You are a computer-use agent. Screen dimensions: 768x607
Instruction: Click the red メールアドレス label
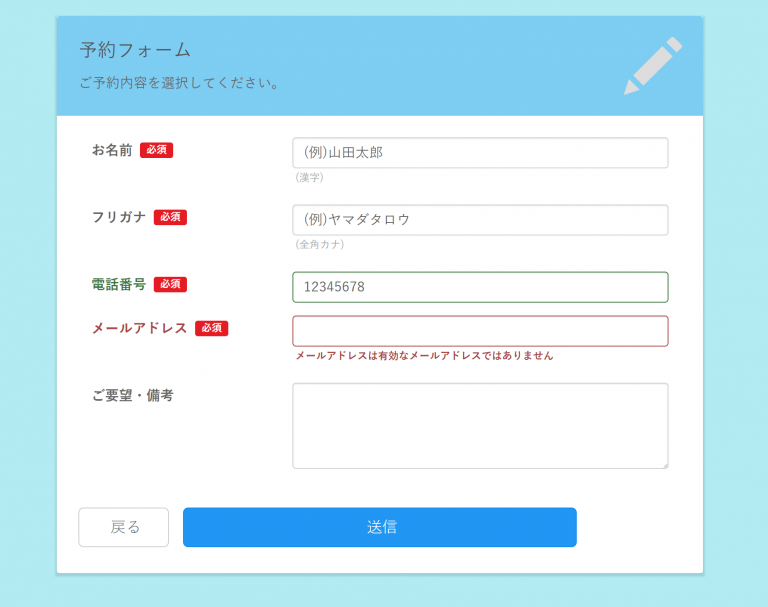coord(140,328)
